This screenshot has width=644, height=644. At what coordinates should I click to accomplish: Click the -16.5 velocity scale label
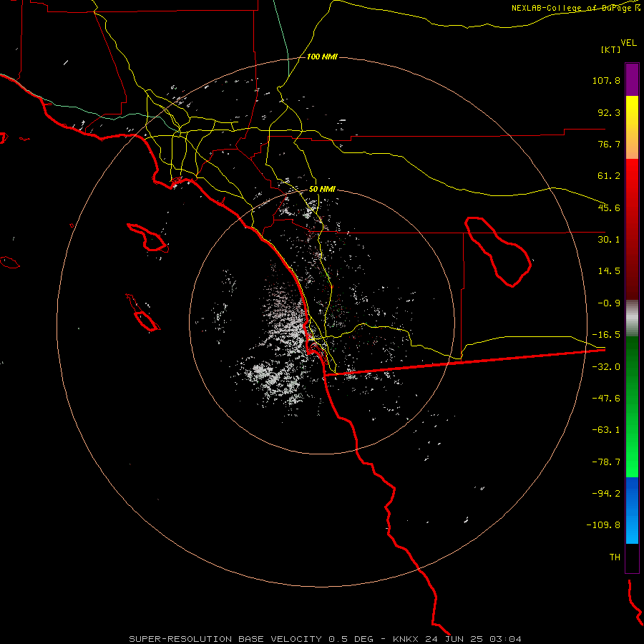coord(606,335)
